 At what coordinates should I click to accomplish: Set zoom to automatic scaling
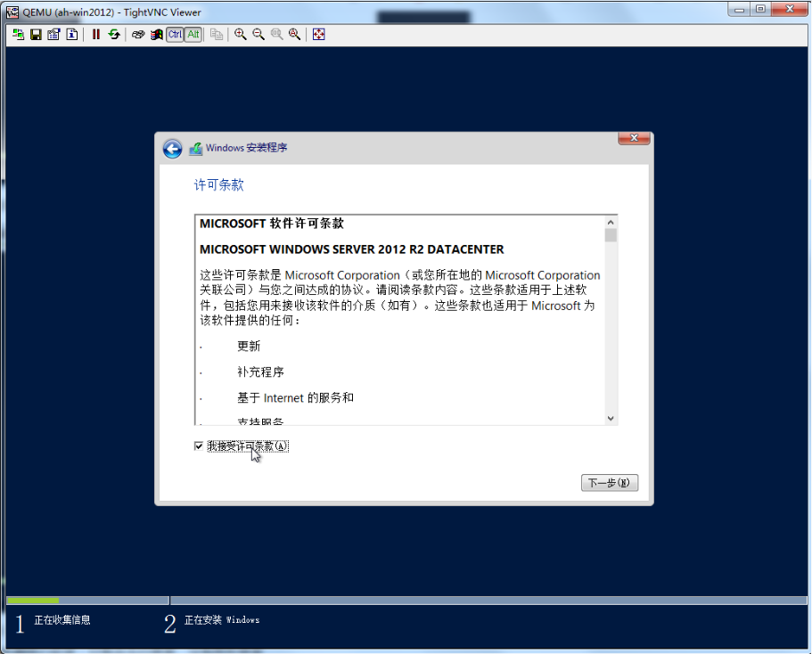tap(294, 35)
